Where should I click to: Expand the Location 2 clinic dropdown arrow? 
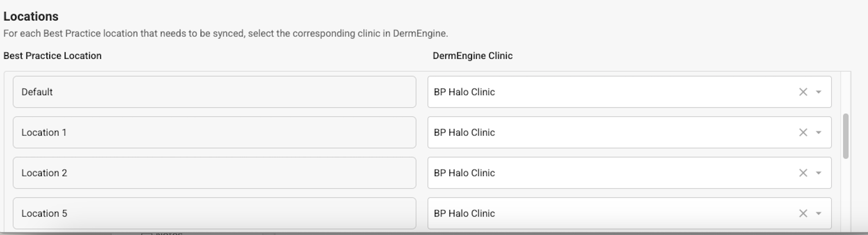click(x=818, y=173)
